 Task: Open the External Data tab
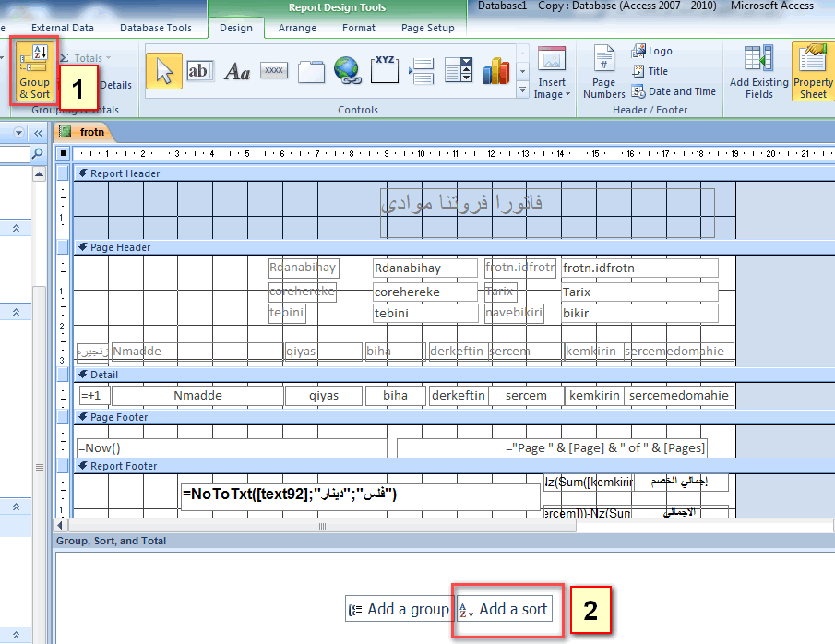pos(63,28)
